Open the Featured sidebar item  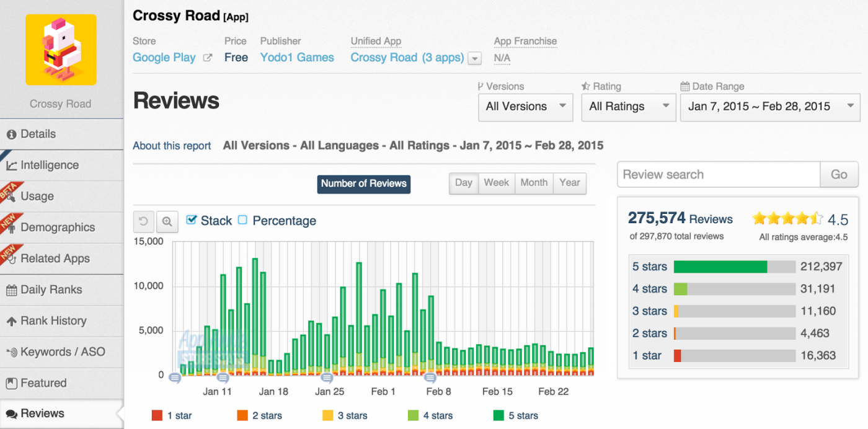pos(62,383)
